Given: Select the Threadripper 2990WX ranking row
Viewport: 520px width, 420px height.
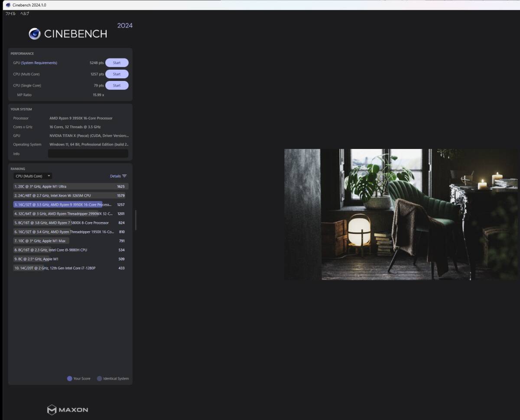Looking at the screenshot, I should point(71,214).
